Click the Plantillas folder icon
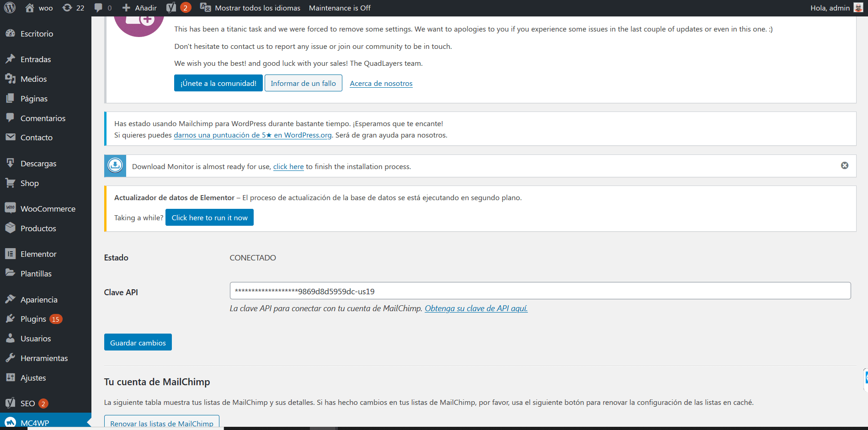Image resolution: width=868 pixels, height=430 pixels. pyautogui.click(x=10, y=273)
